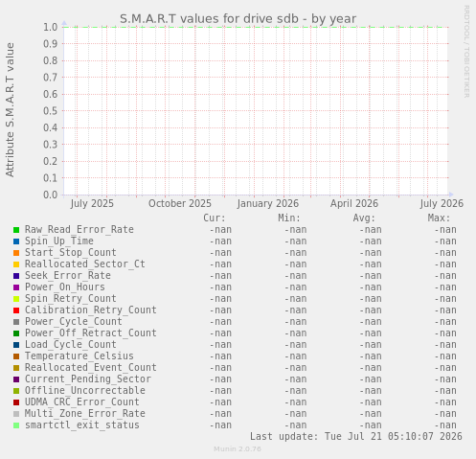Select the Reallocated_Event_Count legend label
The height and width of the screenshot is (459, 476).
tap(91, 367)
